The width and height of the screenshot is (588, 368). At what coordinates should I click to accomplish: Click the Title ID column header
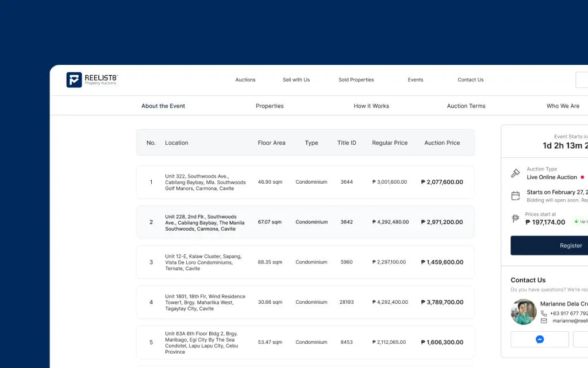tap(347, 143)
